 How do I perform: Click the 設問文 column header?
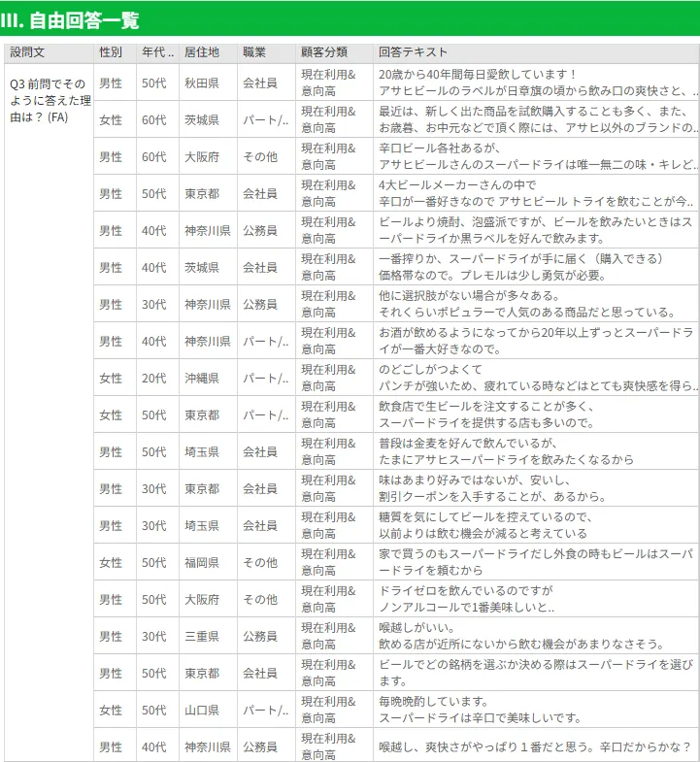pos(27,52)
